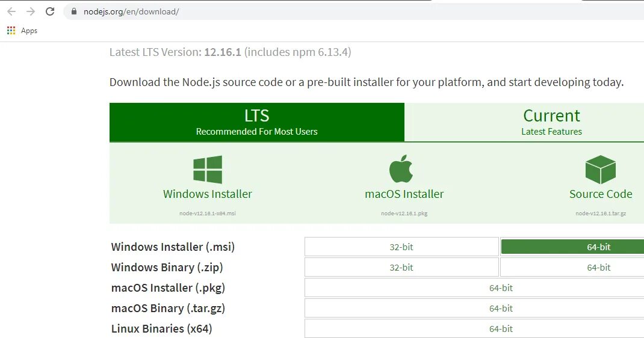Click node-v12.16.1.tar.gz filename text
The height and width of the screenshot is (338, 644).
[601, 214]
